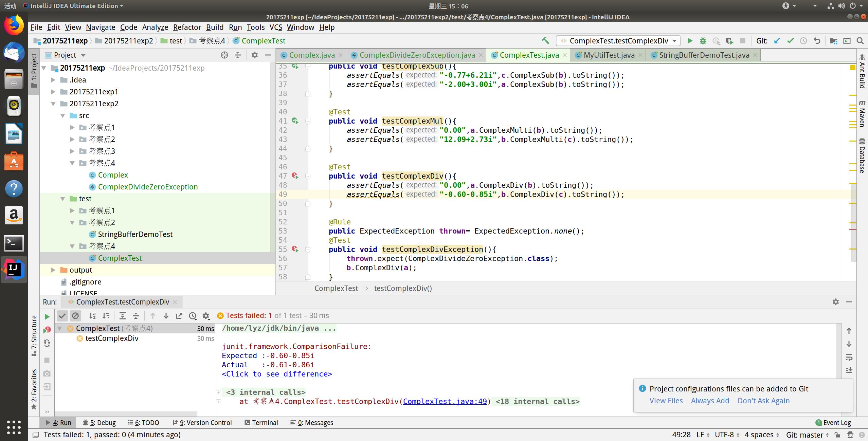Click the red error stripe marker in editor scrollbar

(x=853, y=229)
